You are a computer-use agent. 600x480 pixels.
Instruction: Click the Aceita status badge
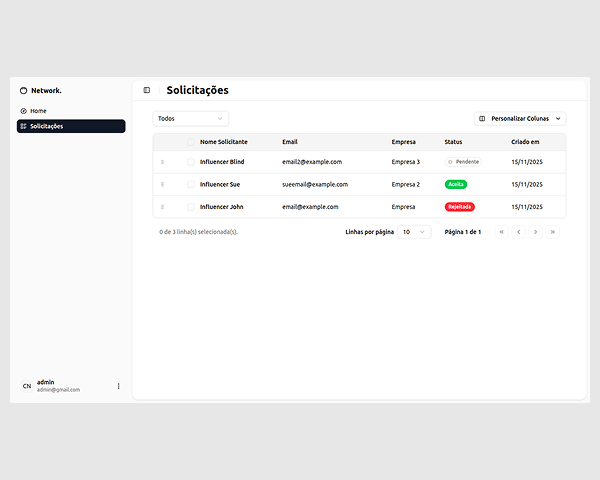pyautogui.click(x=456, y=184)
